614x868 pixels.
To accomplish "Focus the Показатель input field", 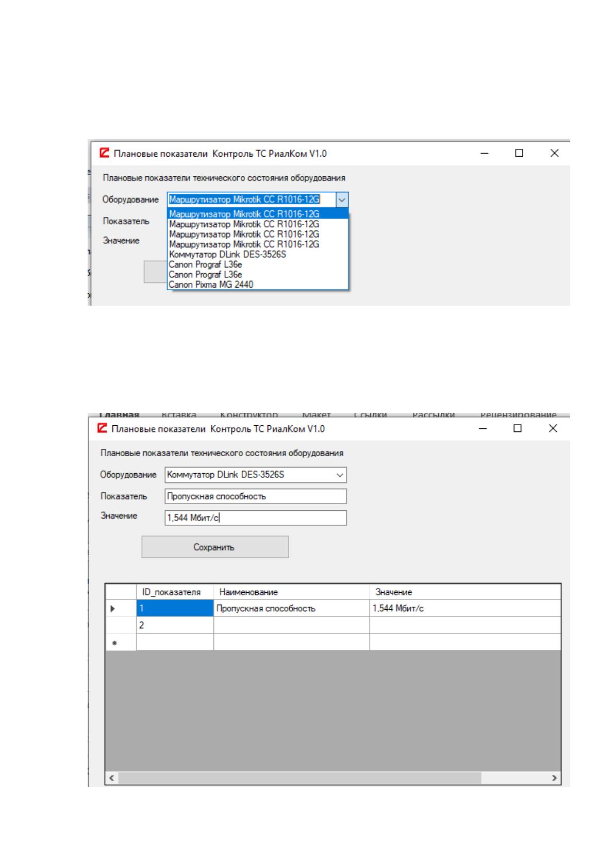I will coord(256,496).
